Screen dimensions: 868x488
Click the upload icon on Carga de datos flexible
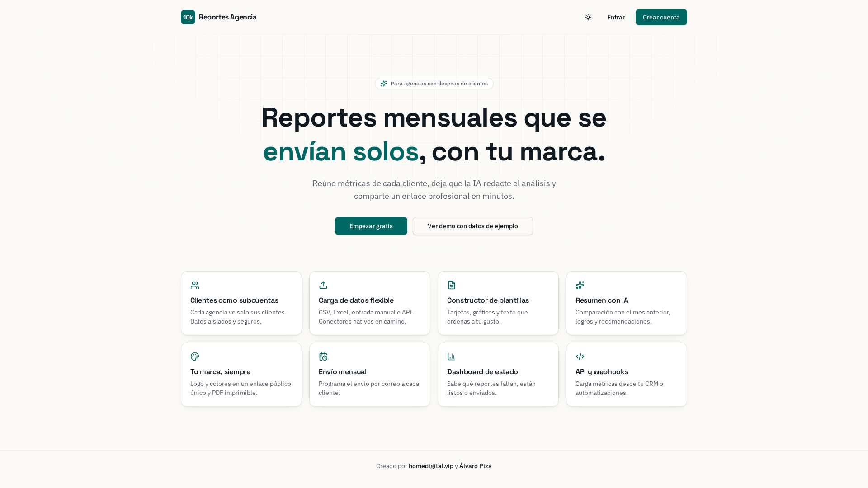[323, 285]
